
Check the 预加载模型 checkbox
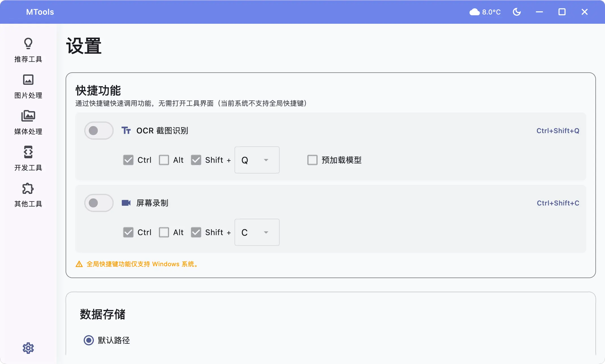pos(312,160)
